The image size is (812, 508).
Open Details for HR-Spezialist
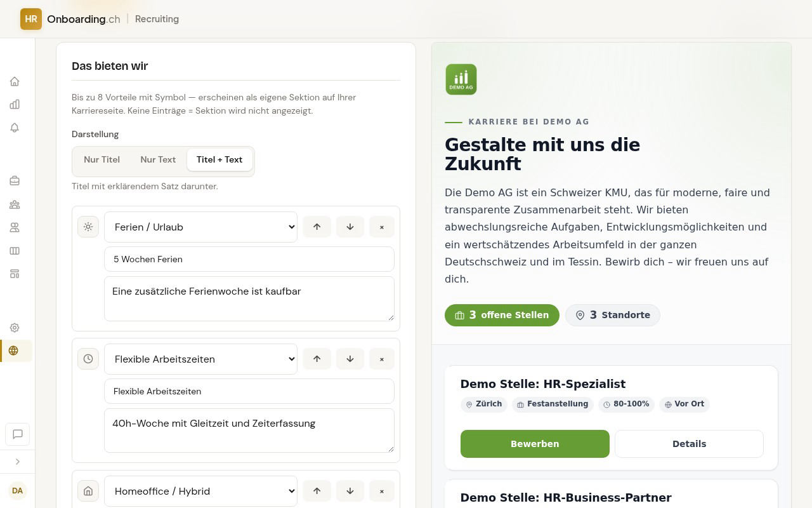point(689,444)
